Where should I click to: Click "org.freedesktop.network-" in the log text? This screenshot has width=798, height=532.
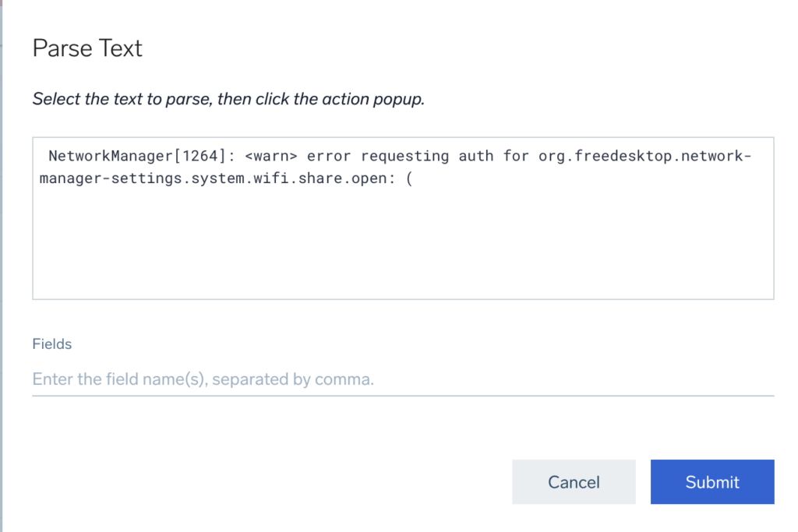[x=645, y=156]
